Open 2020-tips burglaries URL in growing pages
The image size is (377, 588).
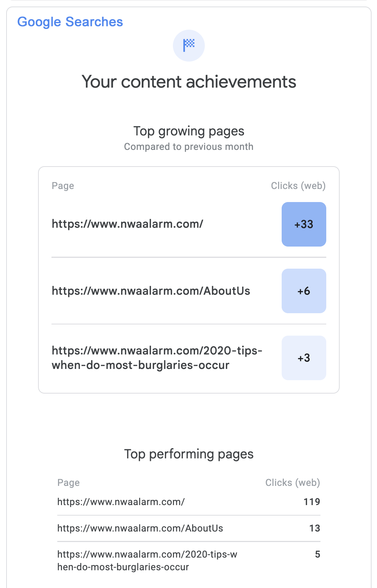click(x=157, y=358)
